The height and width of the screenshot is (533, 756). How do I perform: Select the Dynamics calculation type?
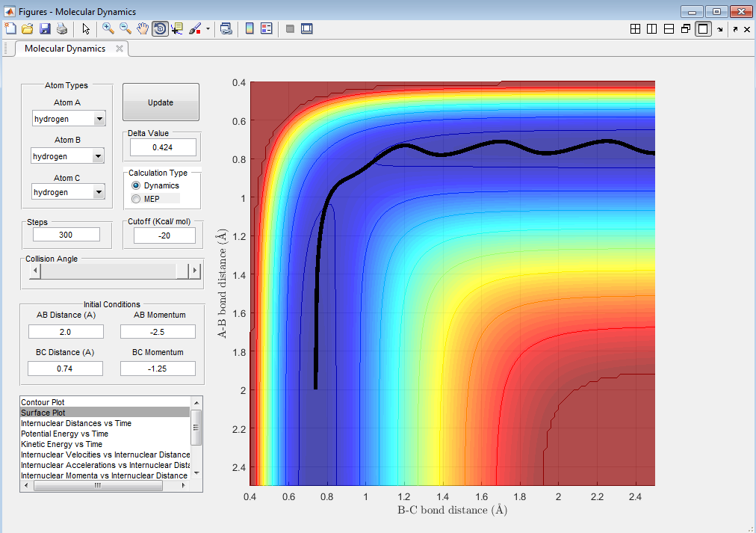(x=136, y=185)
